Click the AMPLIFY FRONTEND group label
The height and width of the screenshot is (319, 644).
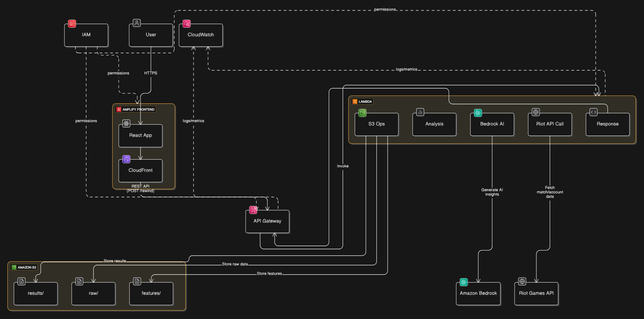click(x=139, y=109)
